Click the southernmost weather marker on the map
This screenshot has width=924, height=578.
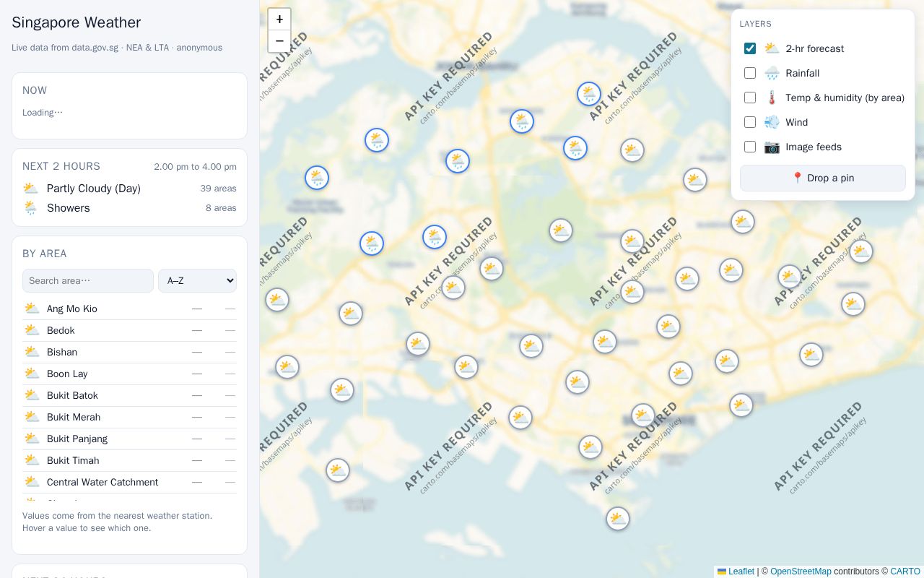tap(617, 519)
